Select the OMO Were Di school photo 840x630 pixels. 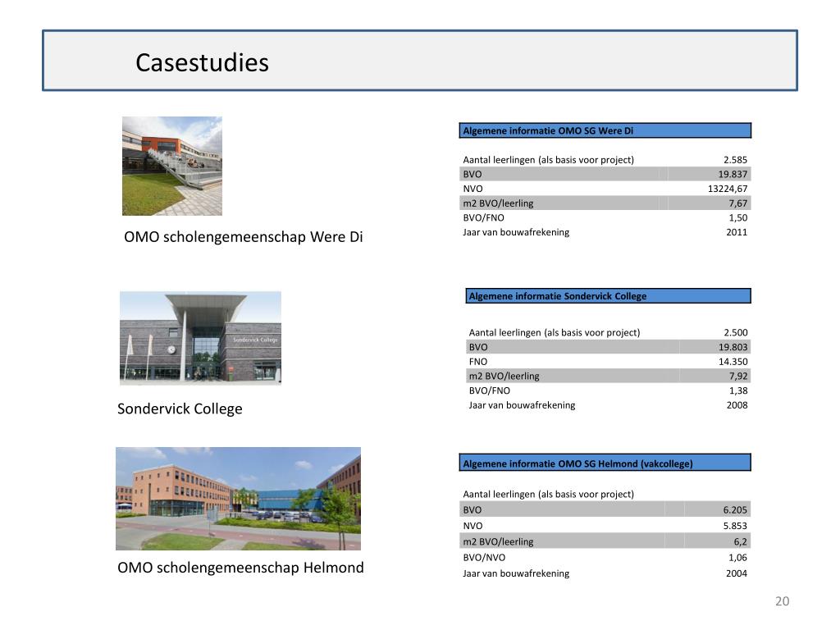pos(172,166)
